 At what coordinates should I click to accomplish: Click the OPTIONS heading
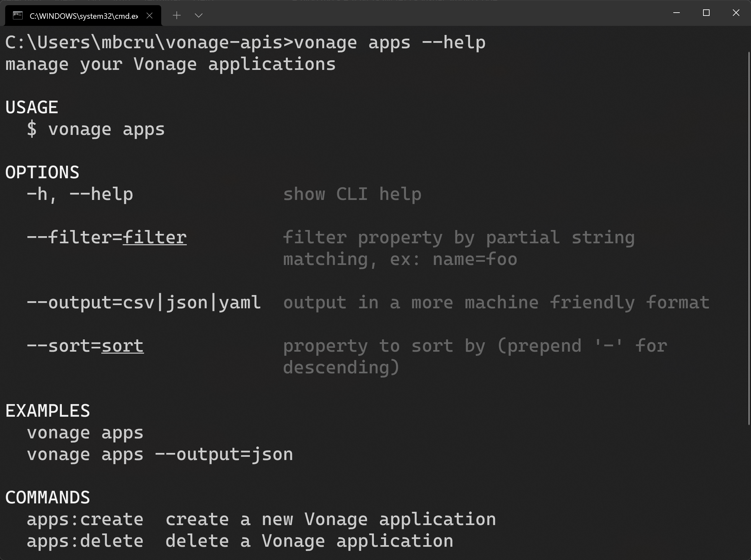(42, 172)
